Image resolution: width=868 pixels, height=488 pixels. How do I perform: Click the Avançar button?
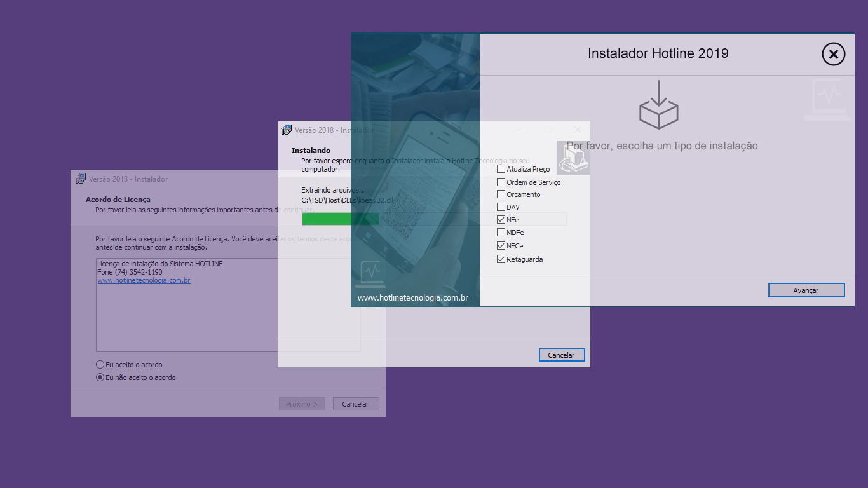point(806,290)
